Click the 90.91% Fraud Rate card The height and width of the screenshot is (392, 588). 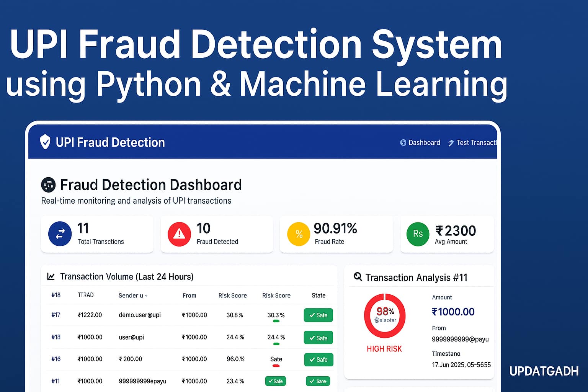336,234
